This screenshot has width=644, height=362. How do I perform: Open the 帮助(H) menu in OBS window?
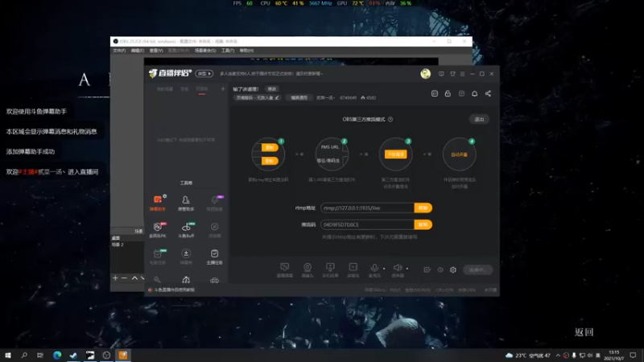point(246,51)
